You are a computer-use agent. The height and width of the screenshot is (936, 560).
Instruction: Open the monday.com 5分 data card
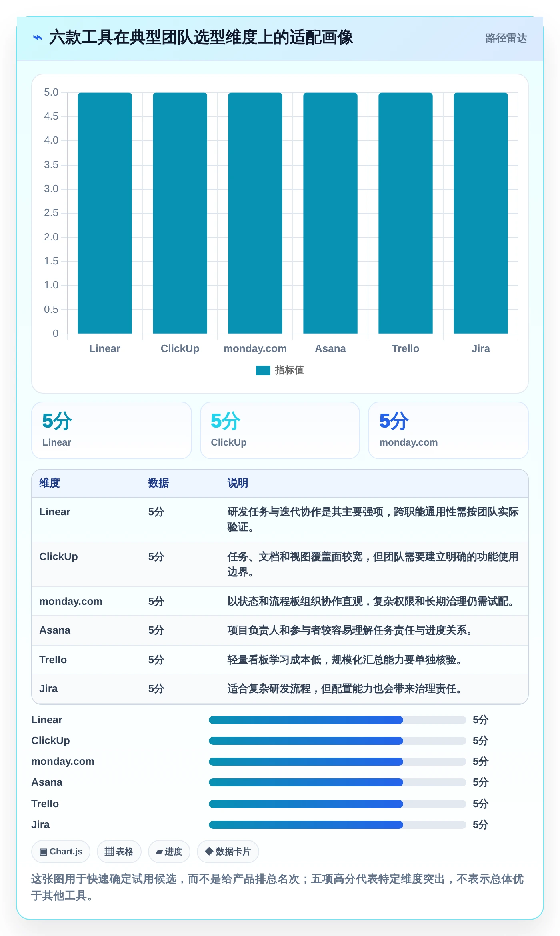click(448, 430)
